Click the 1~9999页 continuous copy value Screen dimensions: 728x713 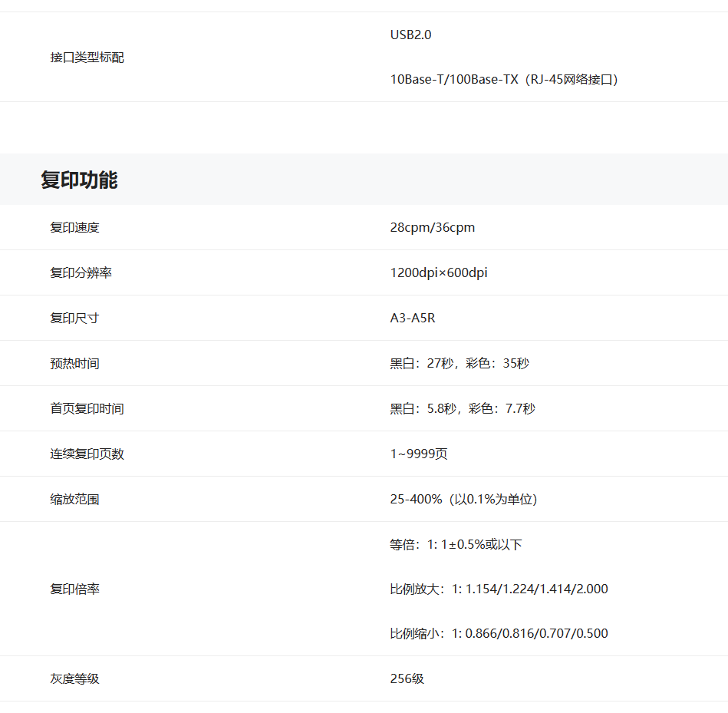tap(418, 454)
